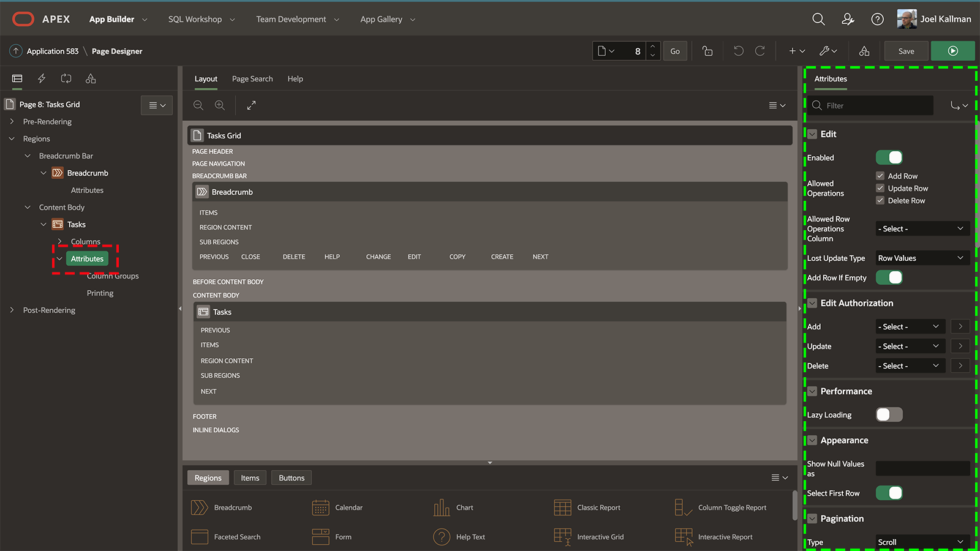Select the Dynamic Actions lightning icon
The image size is (980, 551).
41,78
